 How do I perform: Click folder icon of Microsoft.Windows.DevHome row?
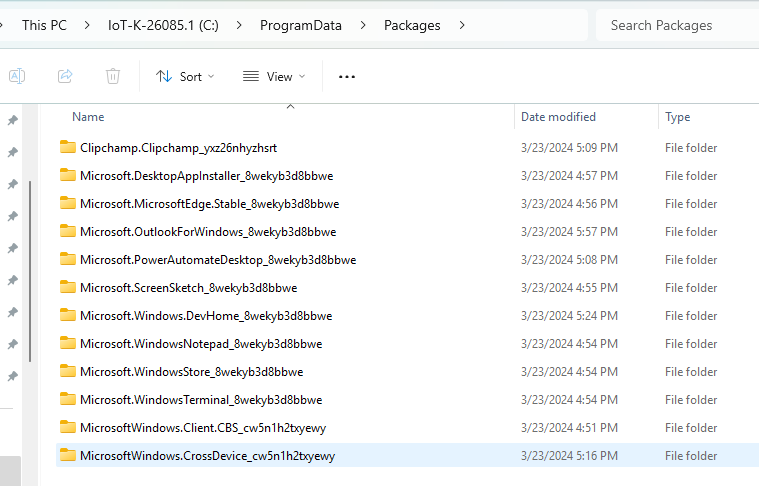(68, 315)
